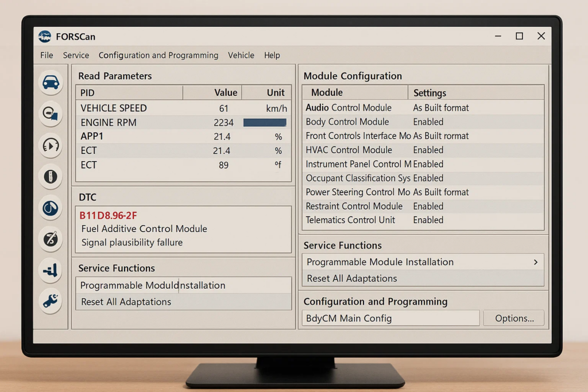Open the gauge with play arrow icon
The height and width of the screenshot is (392, 588).
(x=51, y=145)
